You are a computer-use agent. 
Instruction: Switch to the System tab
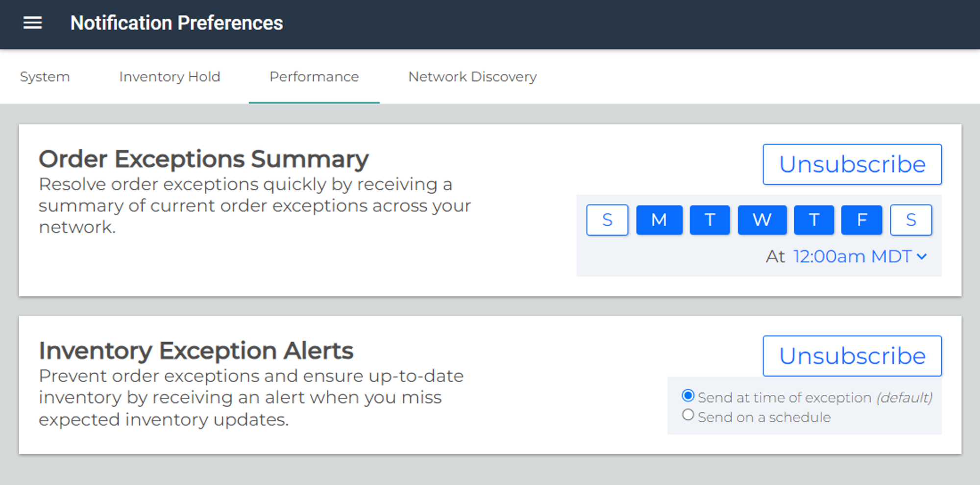[45, 77]
